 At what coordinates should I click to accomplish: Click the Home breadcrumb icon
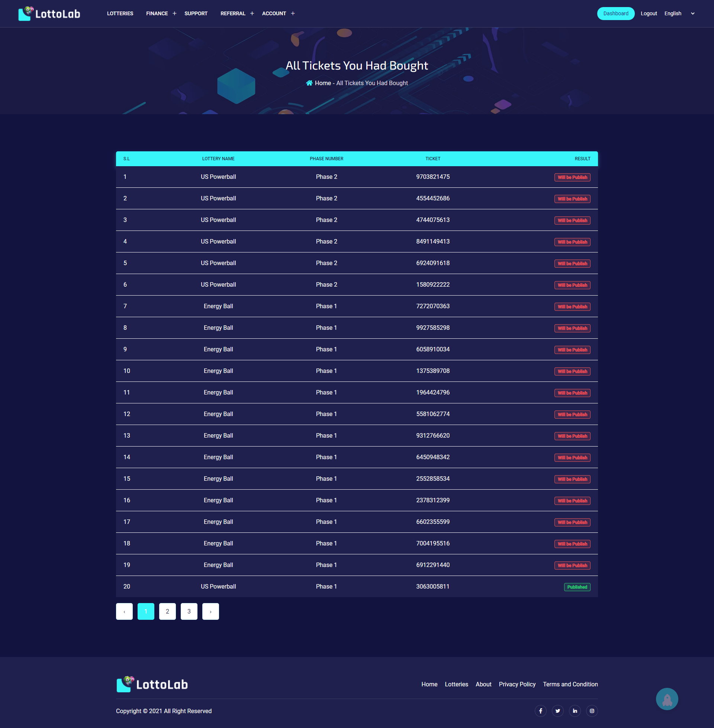[x=309, y=82]
